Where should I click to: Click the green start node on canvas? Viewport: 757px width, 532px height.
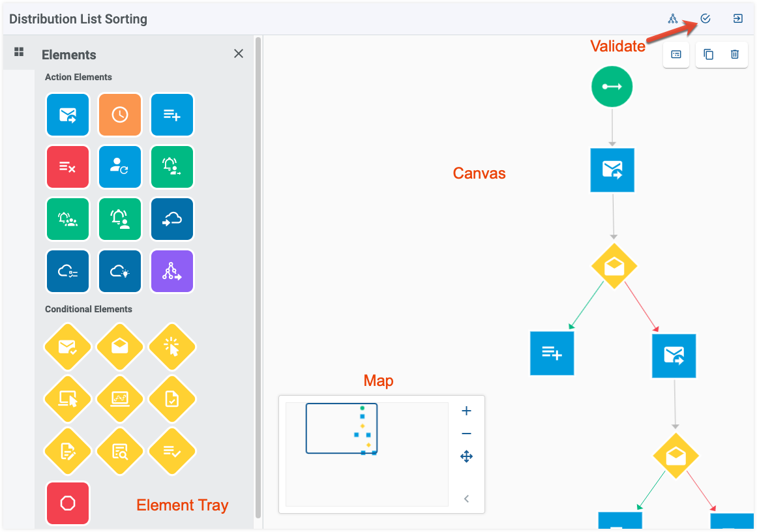pyautogui.click(x=612, y=87)
